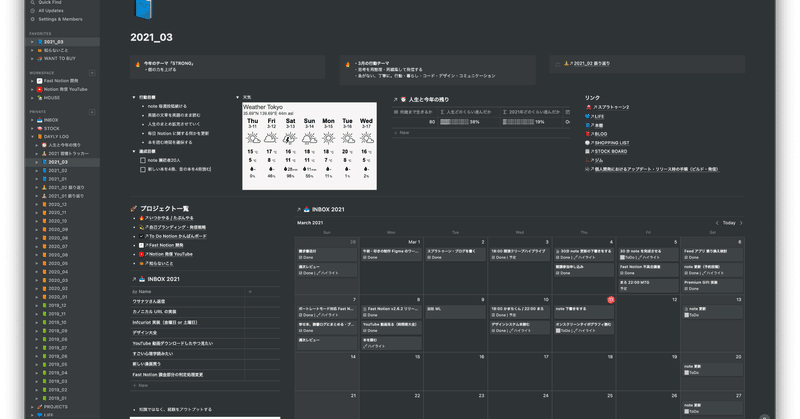Add New row in INBOX 2021 table
Screen dimensions: 800x419
click(x=205, y=385)
